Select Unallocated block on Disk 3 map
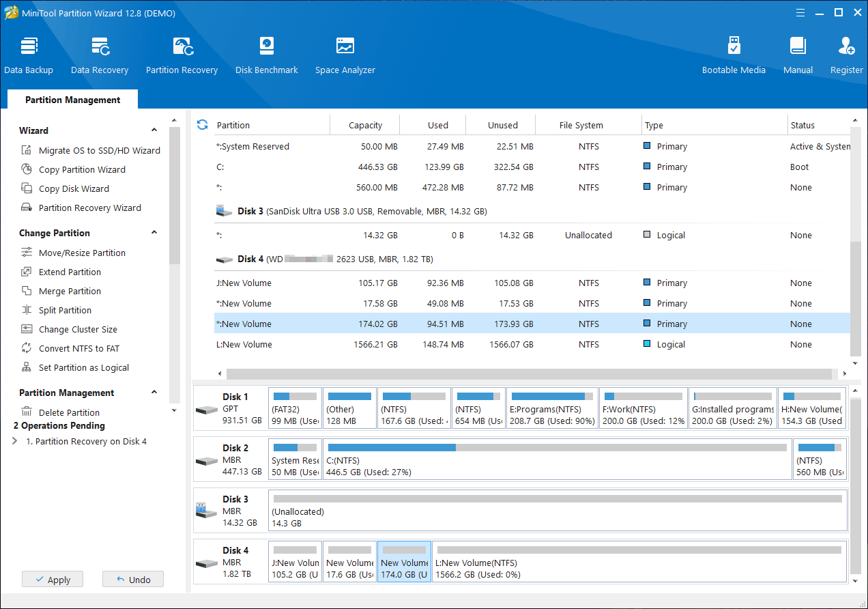 [x=558, y=511]
